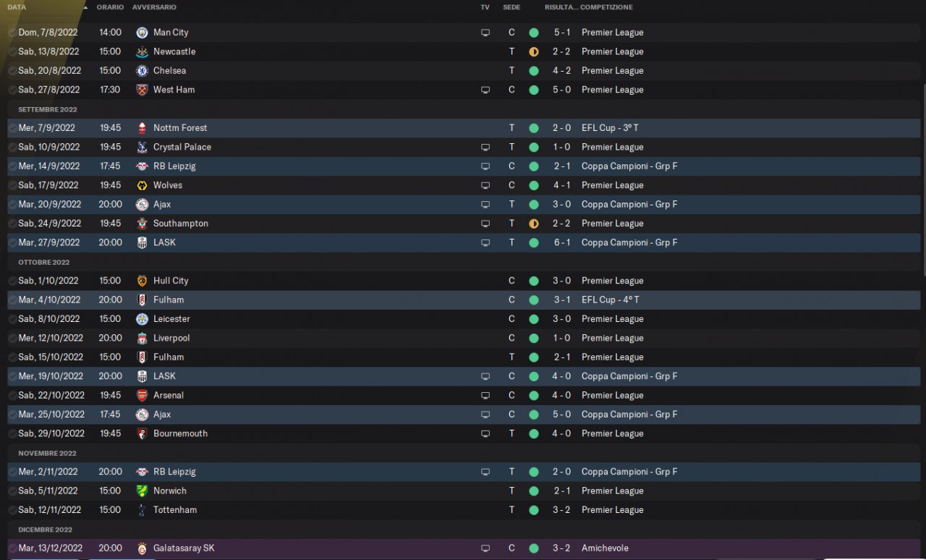
Task: Click the Newcastle club crest
Action: (142, 52)
